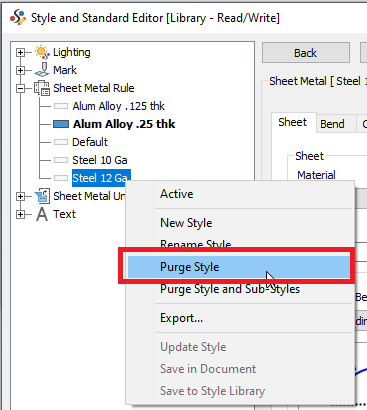Screen dimensions: 367x410
Task: Click the active Alum Alloy .25 thk blue swatch icon
Action: click(x=61, y=124)
